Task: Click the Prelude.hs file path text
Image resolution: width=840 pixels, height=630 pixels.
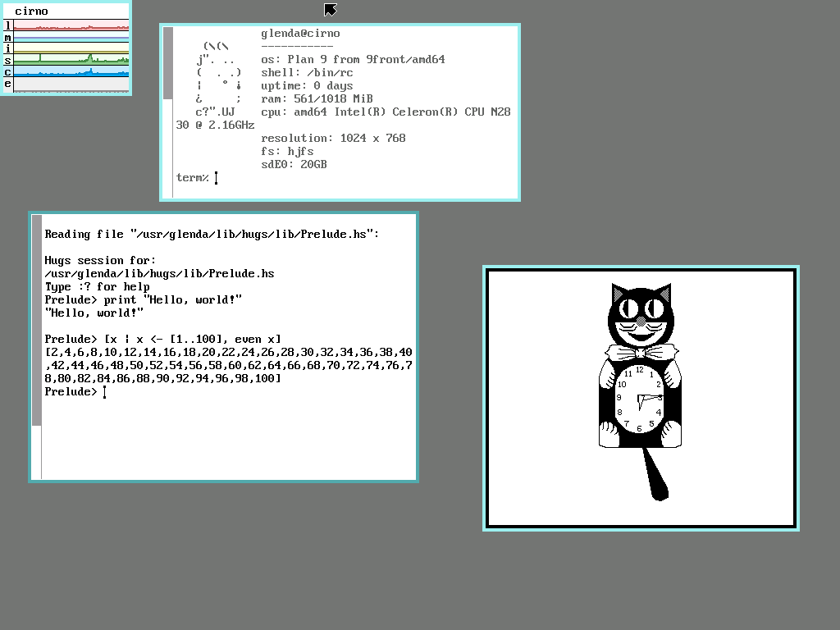Action: tap(159, 273)
